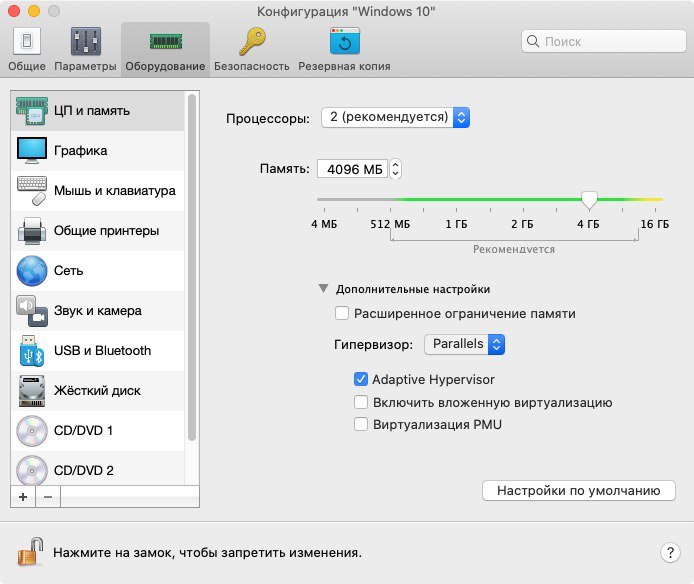Click the yellow minimize window button

(34, 11)
